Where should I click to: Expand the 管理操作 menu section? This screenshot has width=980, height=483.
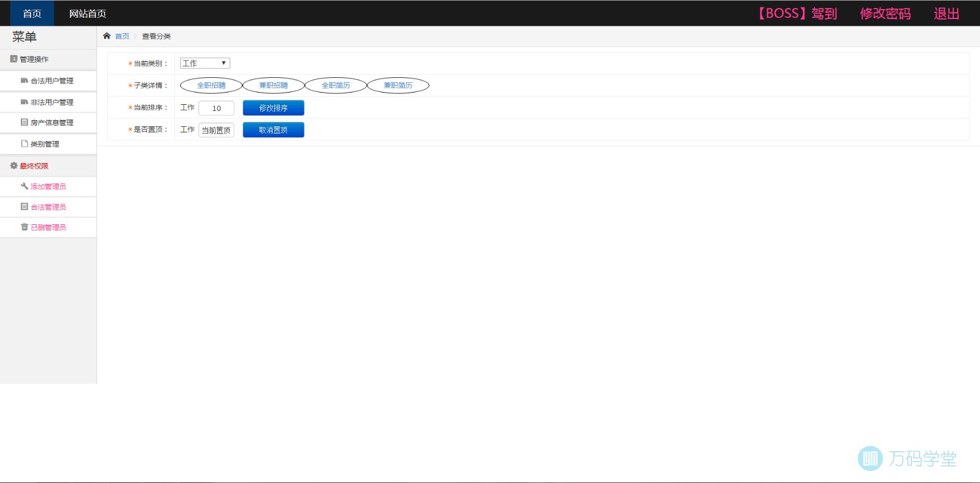tap(48, 59)
